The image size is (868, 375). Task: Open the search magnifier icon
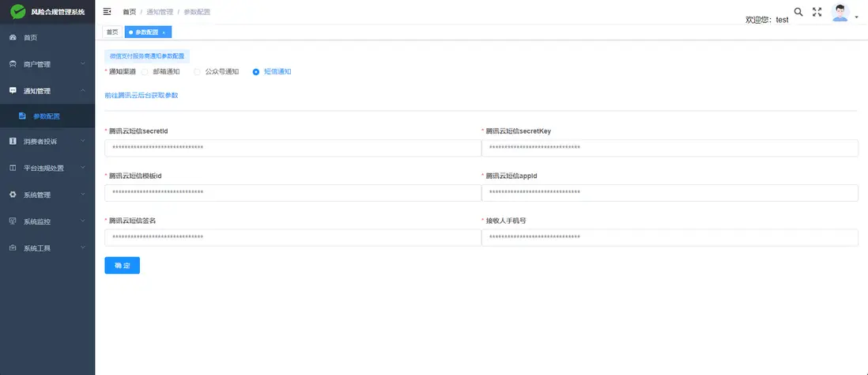(798, 12)
